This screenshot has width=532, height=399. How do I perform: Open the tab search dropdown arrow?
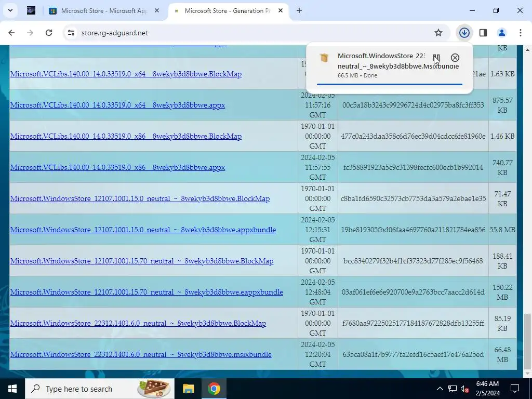click(x=10, y=10)
